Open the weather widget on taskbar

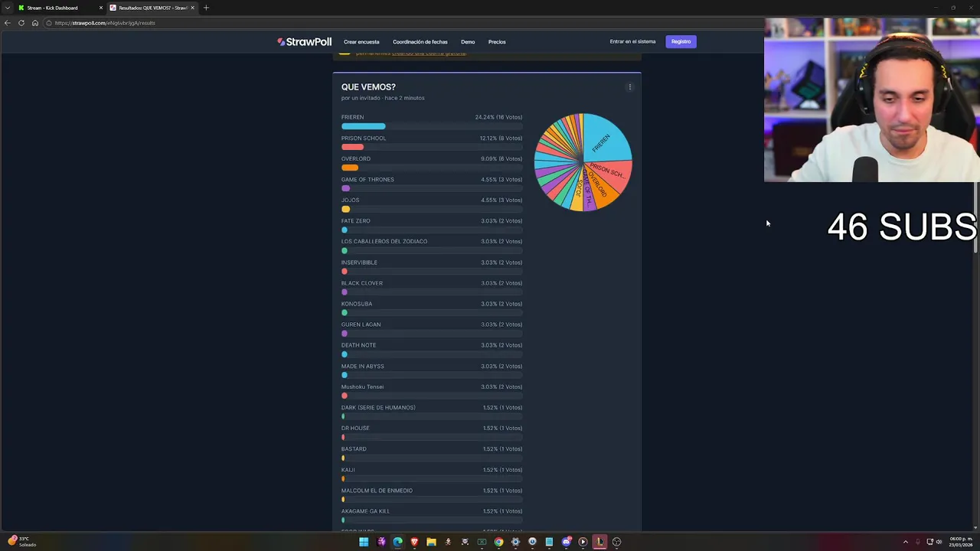tap(21, 542)
